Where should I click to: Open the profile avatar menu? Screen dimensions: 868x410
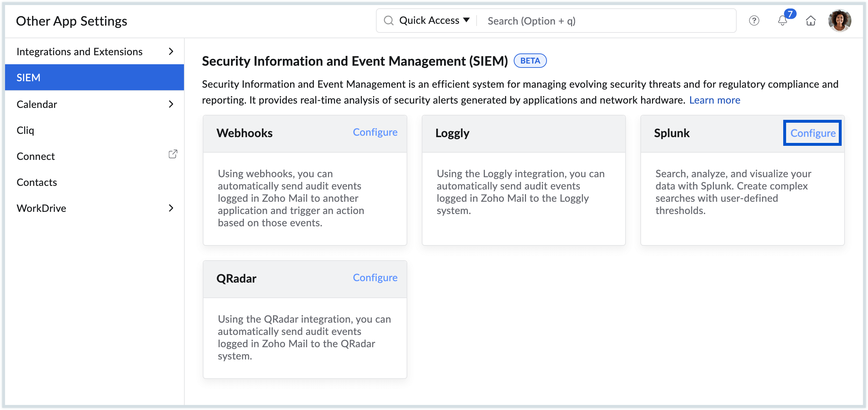[x=839, y=21]
